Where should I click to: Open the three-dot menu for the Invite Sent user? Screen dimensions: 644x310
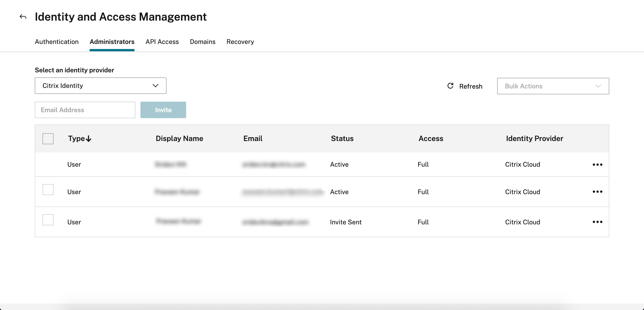pyautogui.click(x=597, y=222)
